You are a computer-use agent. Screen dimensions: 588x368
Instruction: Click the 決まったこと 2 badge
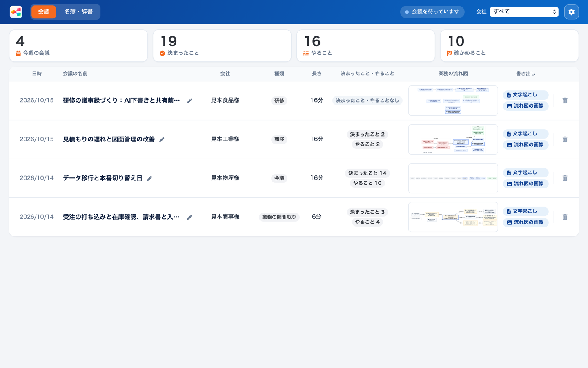coord(367,135)
